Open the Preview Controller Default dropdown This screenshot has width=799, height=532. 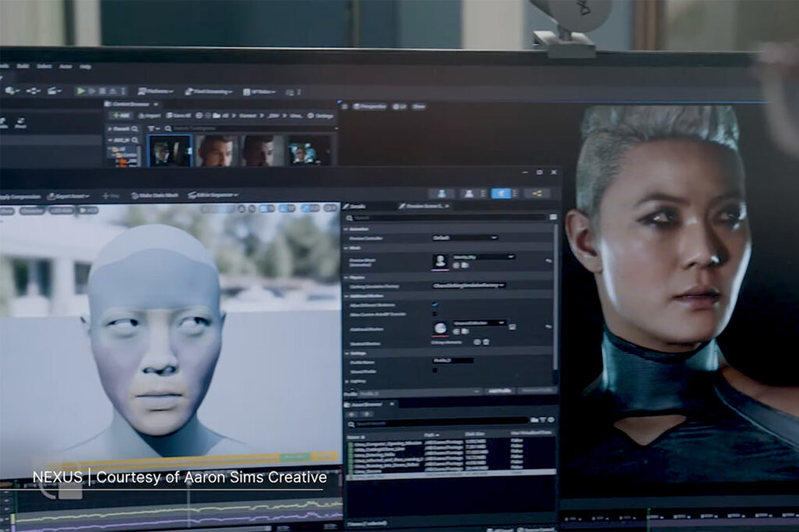(x=463, y=238)
